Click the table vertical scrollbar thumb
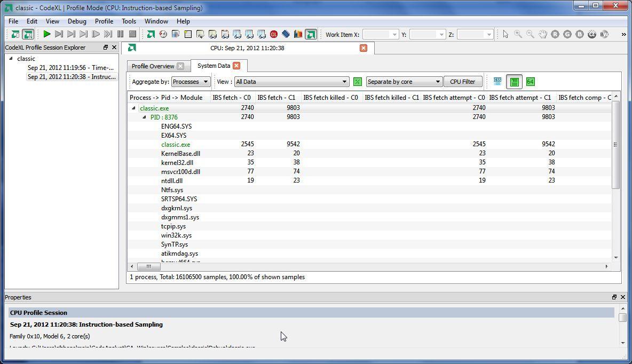Viewport: 632px width, 364px height. pyautogui.click(x=615, y=145)
